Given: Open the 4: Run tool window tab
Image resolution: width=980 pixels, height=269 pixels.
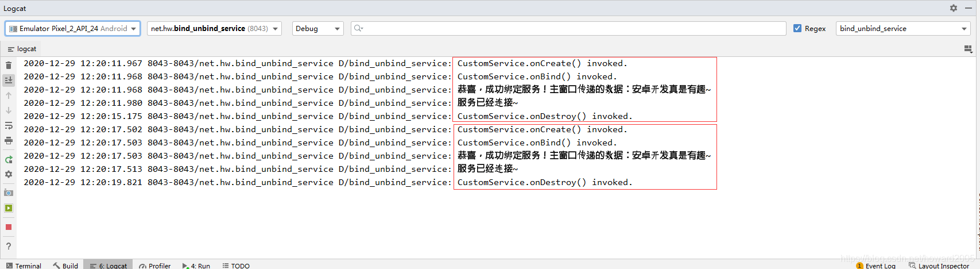Looking at the screenshot, I should pos(196,266).
